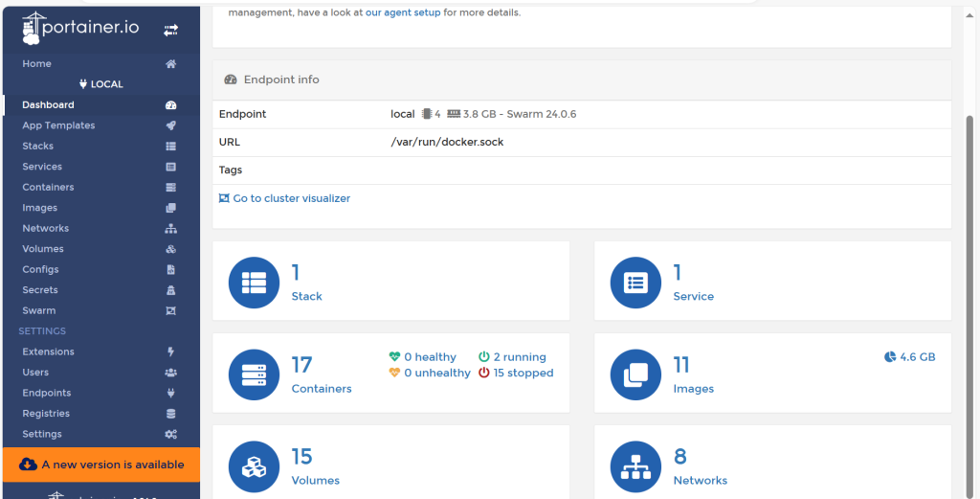Viewport: 980px width, 499px height.
Task: Open App Templates from the sidebar
Action: pyautogui.click(x=58, y=125)
